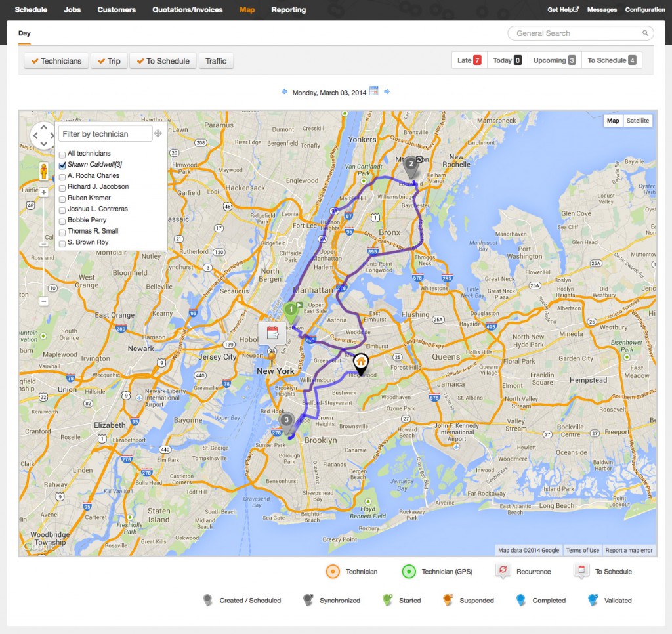Open Messages
The height and width of the screenshot is (634, 672).
tap(602, 9)
